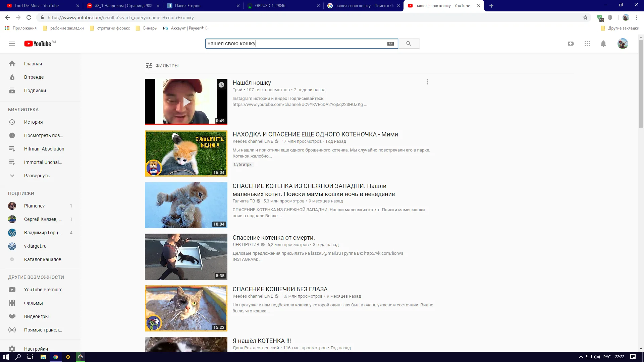Image resolution: width=644 pixels, height=362 pixels.
Task: Expand the library section with Развернуть
Action: point(37,176)
